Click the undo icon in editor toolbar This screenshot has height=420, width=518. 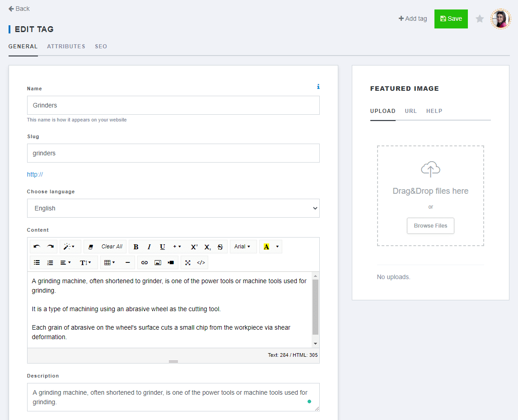pyautogui.click(x=37, y=247)
